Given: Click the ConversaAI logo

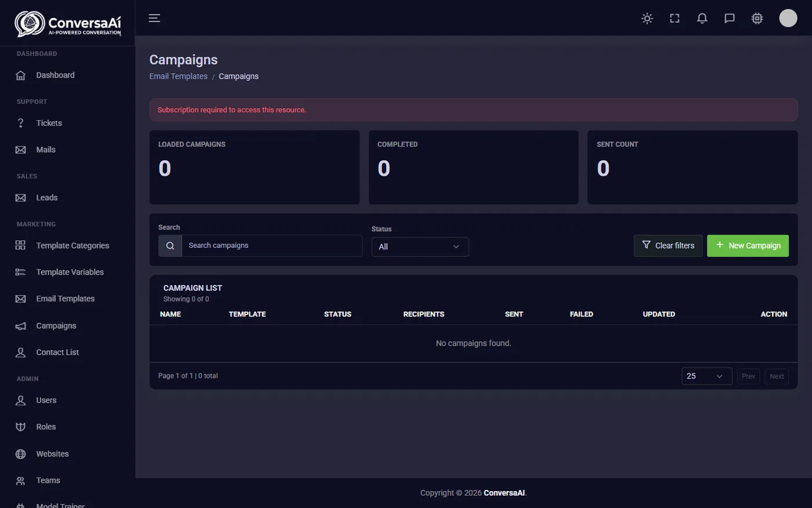Looking at the screenshot, I should [x=68, y=24].
